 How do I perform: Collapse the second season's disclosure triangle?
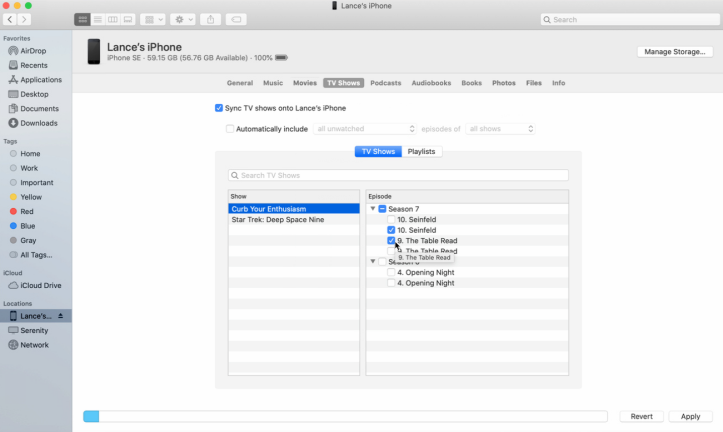click(x=373, y=261)
